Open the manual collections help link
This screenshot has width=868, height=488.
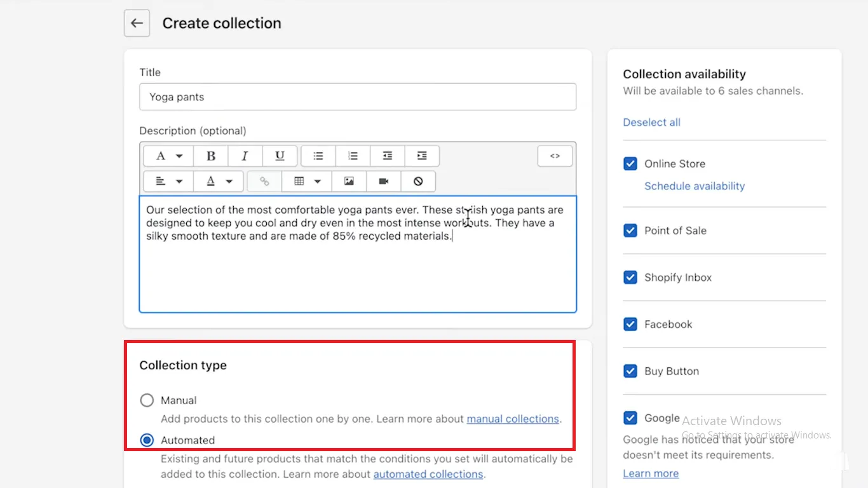513,419
